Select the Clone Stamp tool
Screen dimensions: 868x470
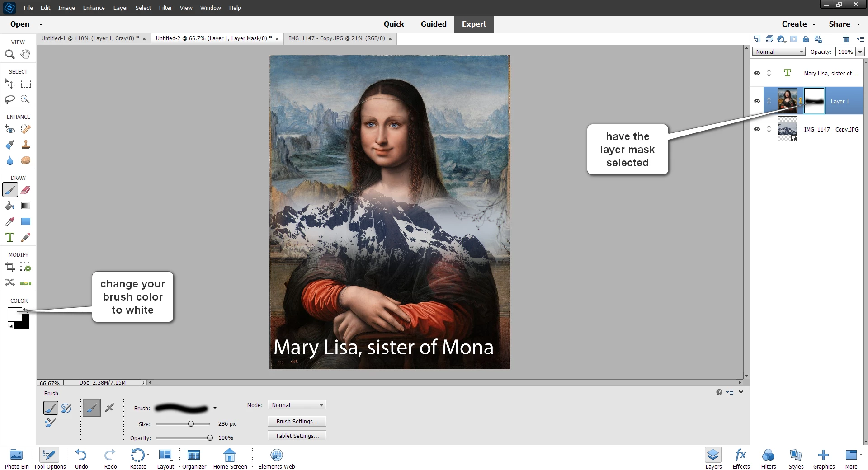tap(26, 145)
